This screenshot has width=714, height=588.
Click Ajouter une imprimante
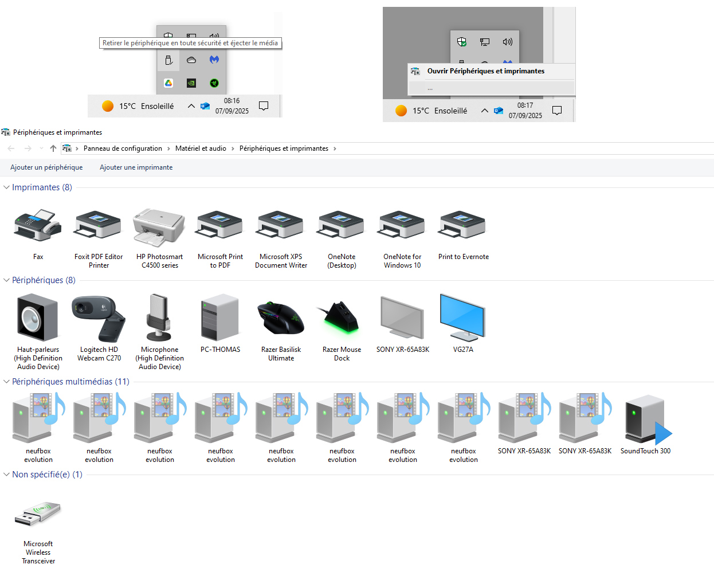pyautogui.click(x=136, y=167)
